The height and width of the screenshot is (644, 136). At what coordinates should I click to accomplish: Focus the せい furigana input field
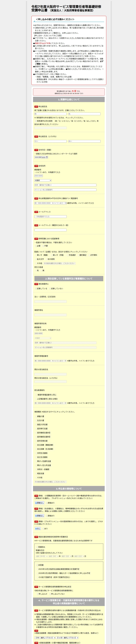(x=51, y=141)
